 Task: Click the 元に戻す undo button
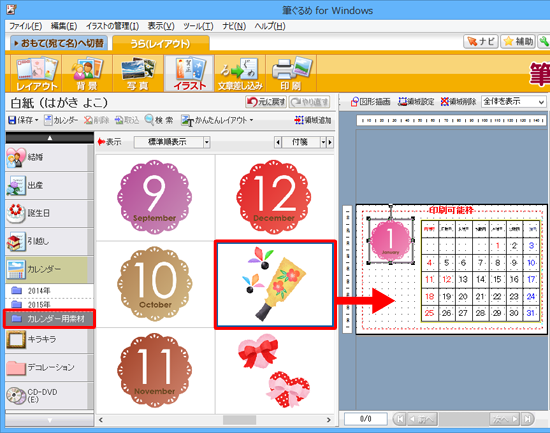point(266,102)
